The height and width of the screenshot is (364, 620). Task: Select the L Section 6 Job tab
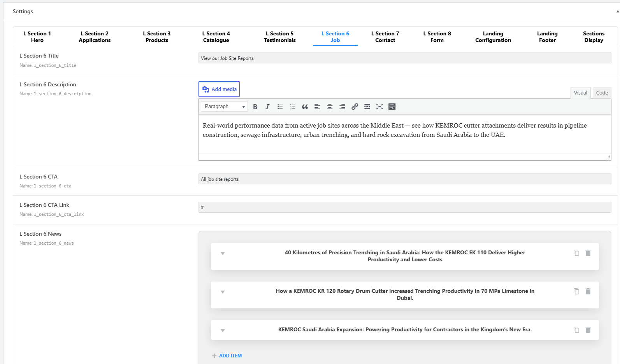335,37
